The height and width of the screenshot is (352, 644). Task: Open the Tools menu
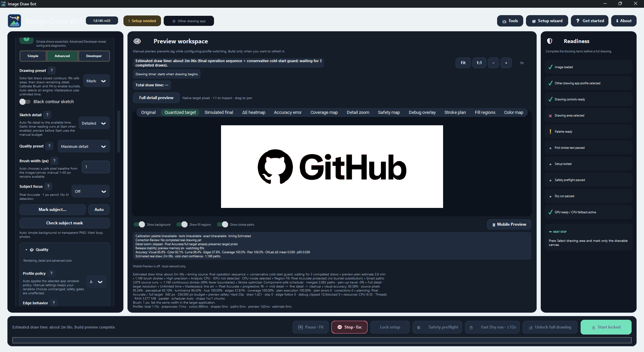[x=510, y=21]
